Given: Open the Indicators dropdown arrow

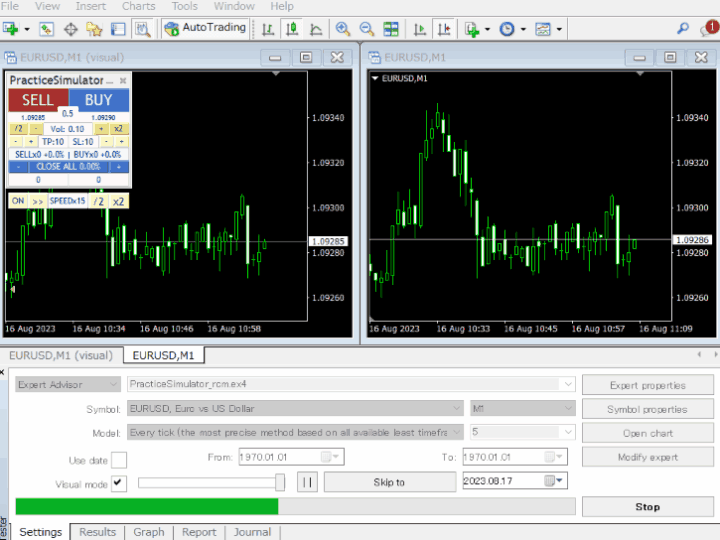Looking at the screenshot, I should click(487, 29).
